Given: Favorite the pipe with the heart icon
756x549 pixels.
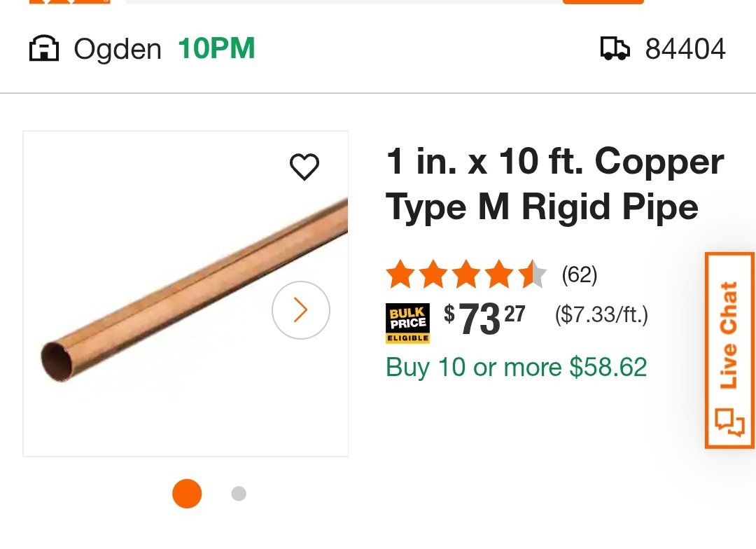Looking at the screenshot, I should pos(304,167).
